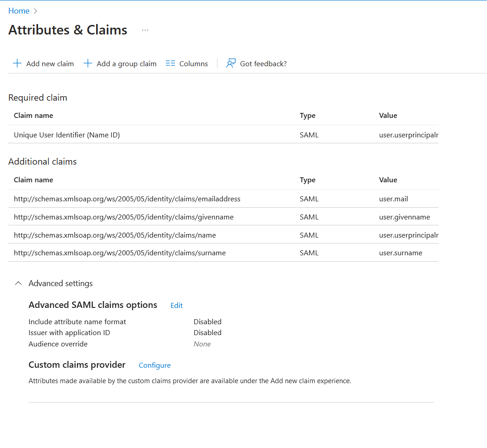Open the emailaddress claim row
This screenshot has width=487, height=448.
[x=223, y=199]
